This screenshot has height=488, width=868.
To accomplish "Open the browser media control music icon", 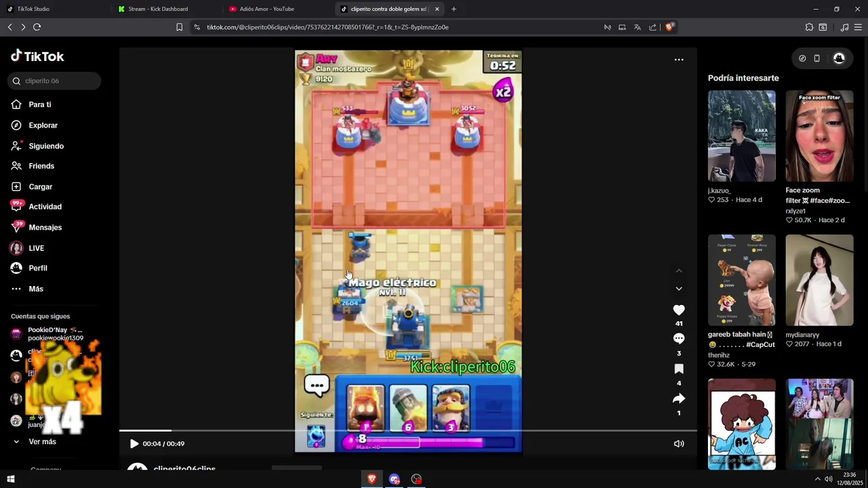I will point(844,27).
